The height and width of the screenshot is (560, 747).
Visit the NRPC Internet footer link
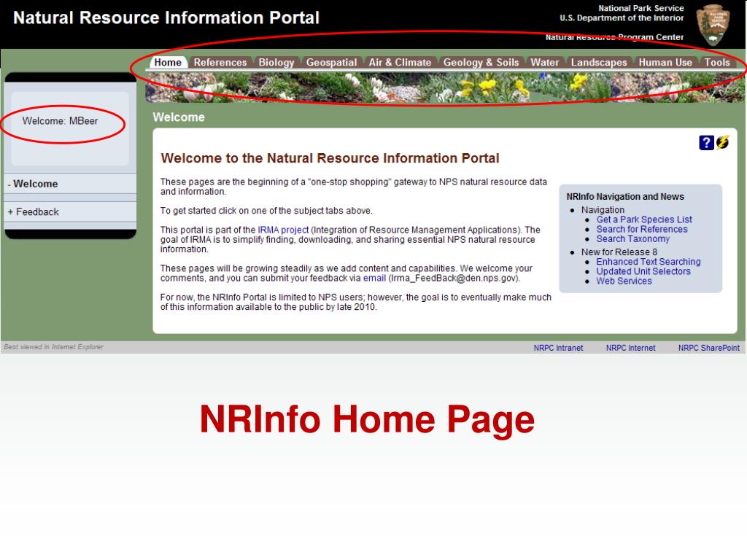tap(630, 348)
